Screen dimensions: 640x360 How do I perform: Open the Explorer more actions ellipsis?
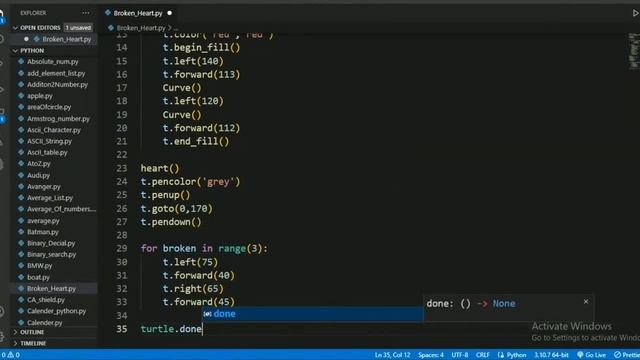pyautogui.click(x=86, y=13)
